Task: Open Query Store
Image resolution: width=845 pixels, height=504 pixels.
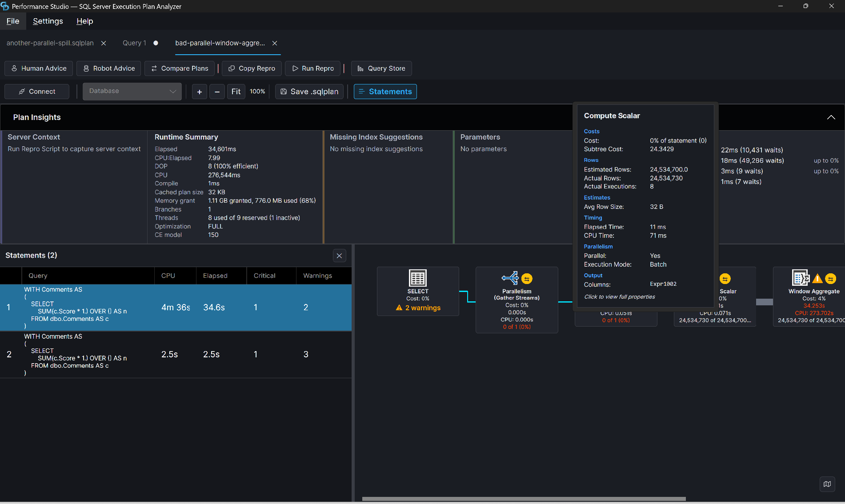Action: (381, 68)
